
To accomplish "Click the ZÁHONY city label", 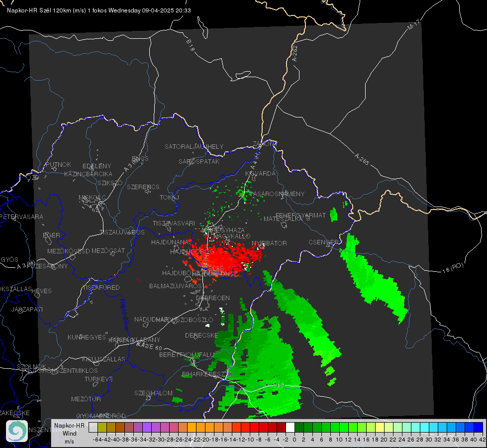I will (x=265, y=144).
